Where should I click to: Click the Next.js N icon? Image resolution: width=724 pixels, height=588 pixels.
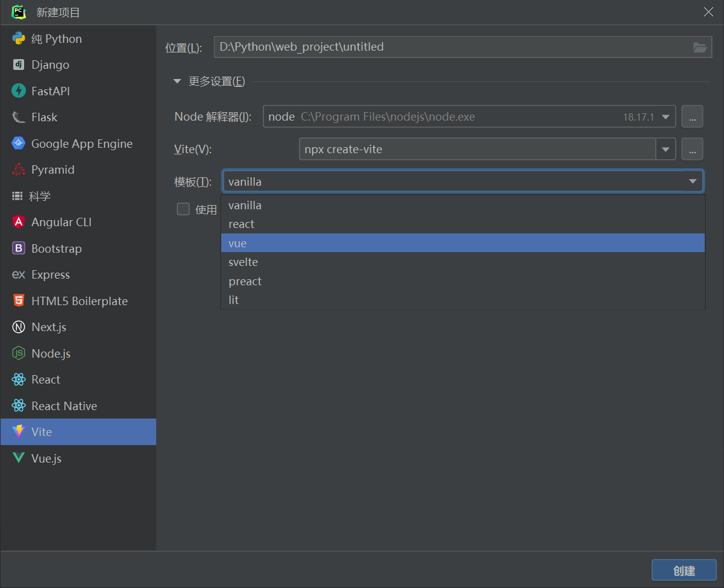[x=19, y=327]
